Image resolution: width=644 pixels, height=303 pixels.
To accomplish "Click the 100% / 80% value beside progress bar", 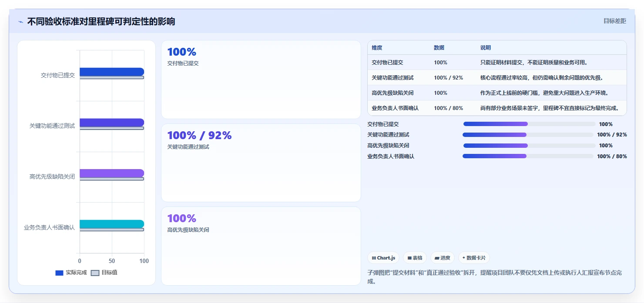I will pyautogui.click(x=612, y=156).
